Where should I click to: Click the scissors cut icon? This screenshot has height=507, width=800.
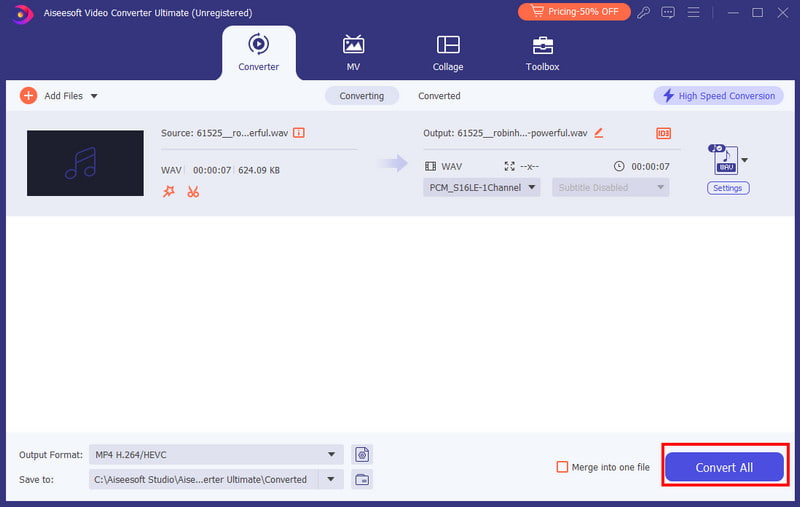(x=193, y=192)
